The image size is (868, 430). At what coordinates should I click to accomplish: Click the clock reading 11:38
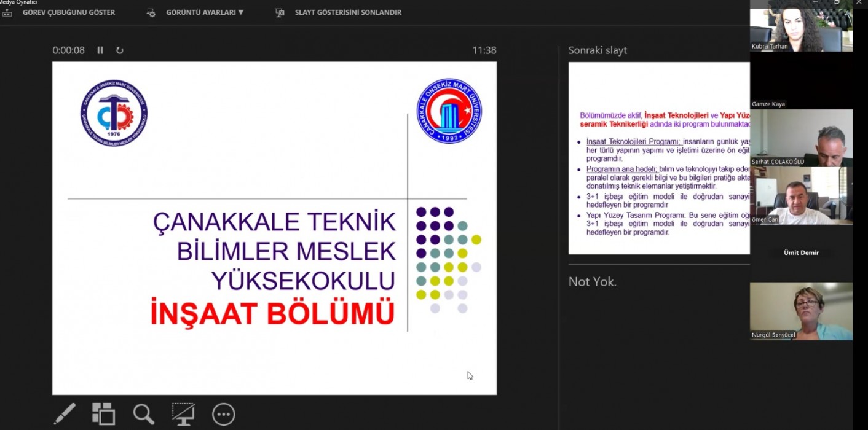484,50
